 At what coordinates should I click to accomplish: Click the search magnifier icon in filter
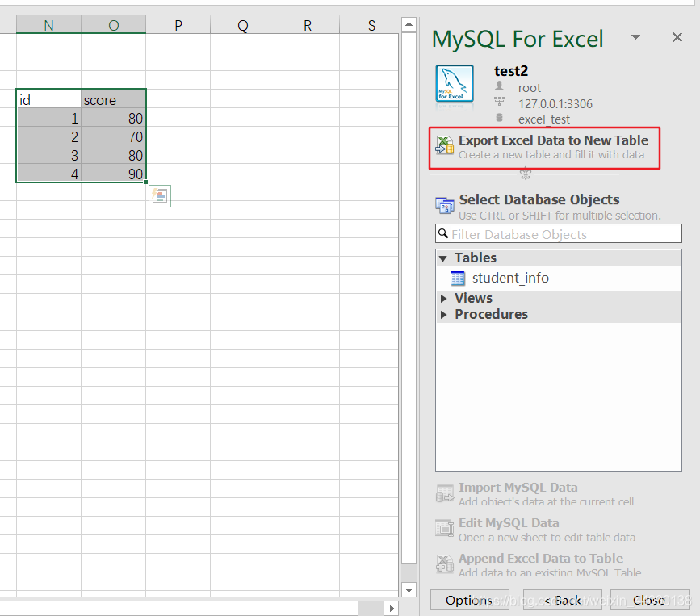pos(443,233)
